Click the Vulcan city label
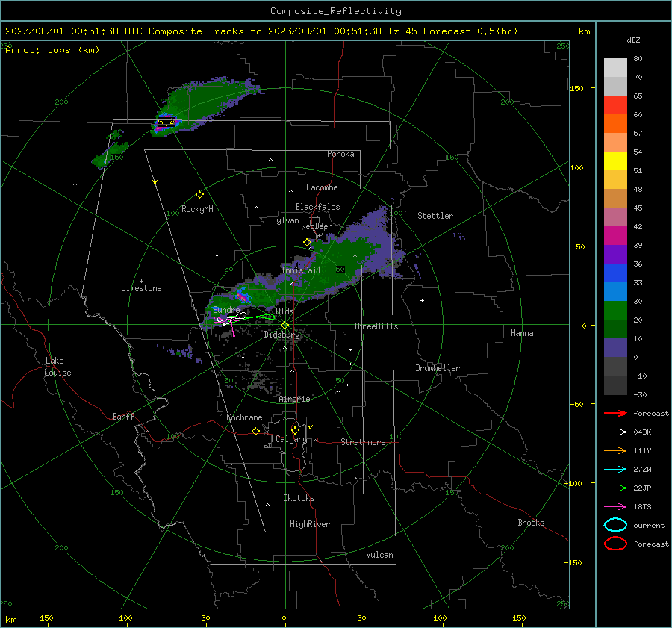 tap(379, 555)
